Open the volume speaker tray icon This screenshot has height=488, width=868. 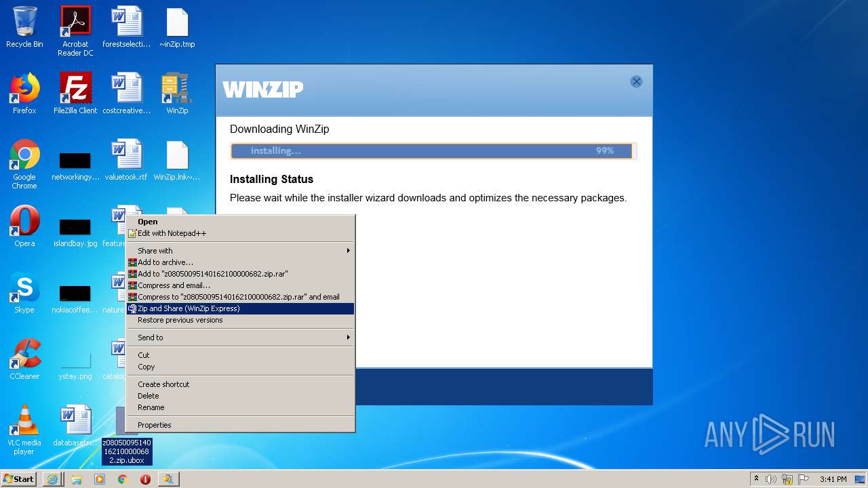pos(771,479)
